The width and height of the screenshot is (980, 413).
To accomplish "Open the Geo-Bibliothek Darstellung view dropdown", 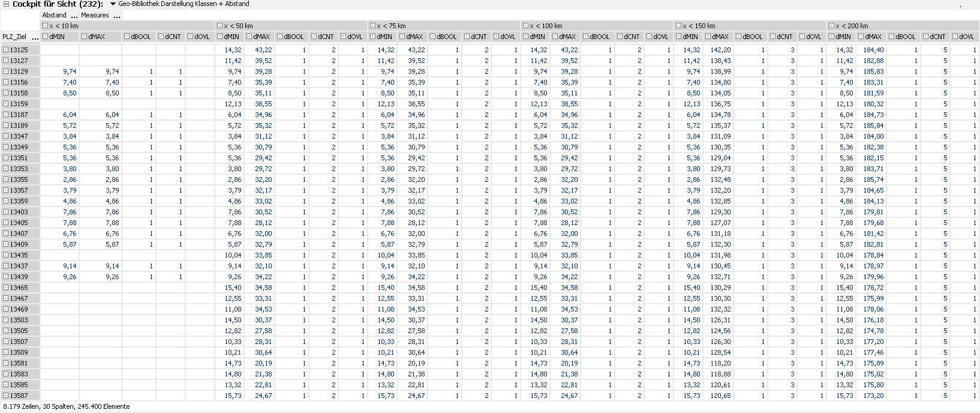I will click(113, 4).
